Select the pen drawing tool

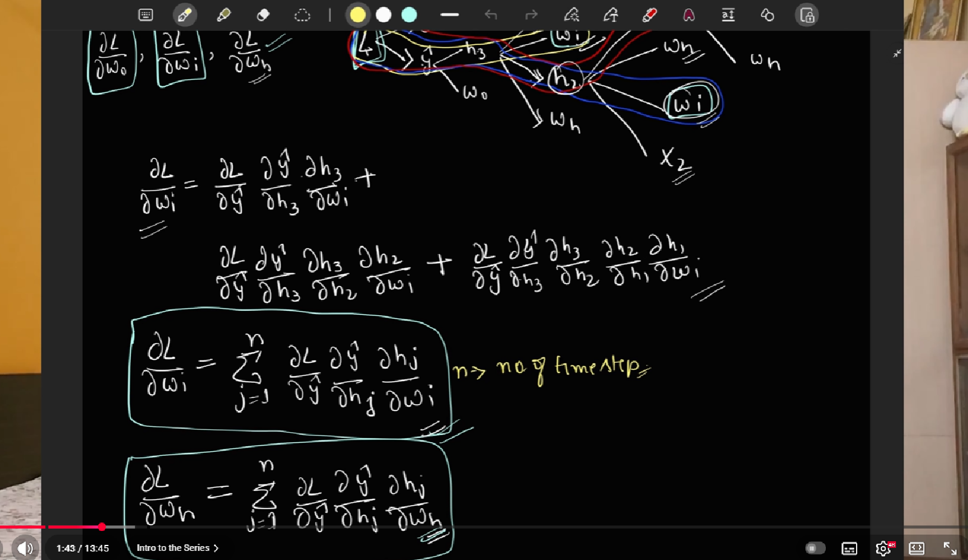click(x=185, y=15)
